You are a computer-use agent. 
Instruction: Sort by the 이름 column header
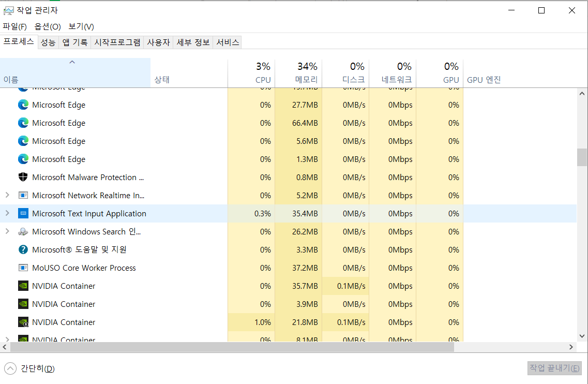(x=75, y=73)
